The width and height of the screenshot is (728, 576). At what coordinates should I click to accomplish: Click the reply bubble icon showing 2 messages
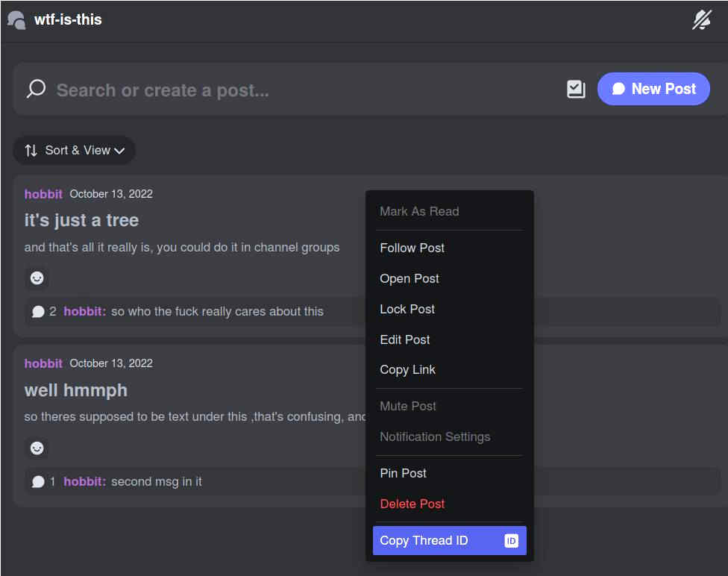pos(38,312)
